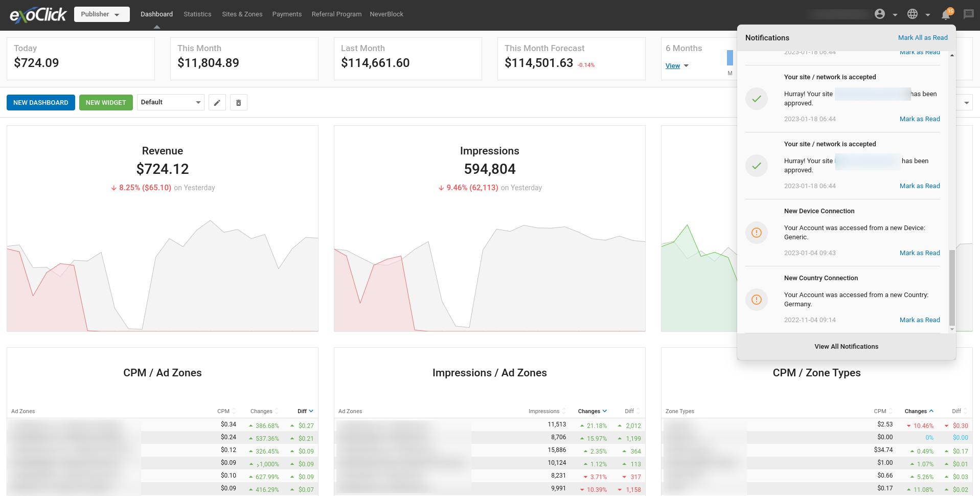980x496 pixels.
Task: Expand the Publisher role dropdown
Action: click(x=101, y=14)
